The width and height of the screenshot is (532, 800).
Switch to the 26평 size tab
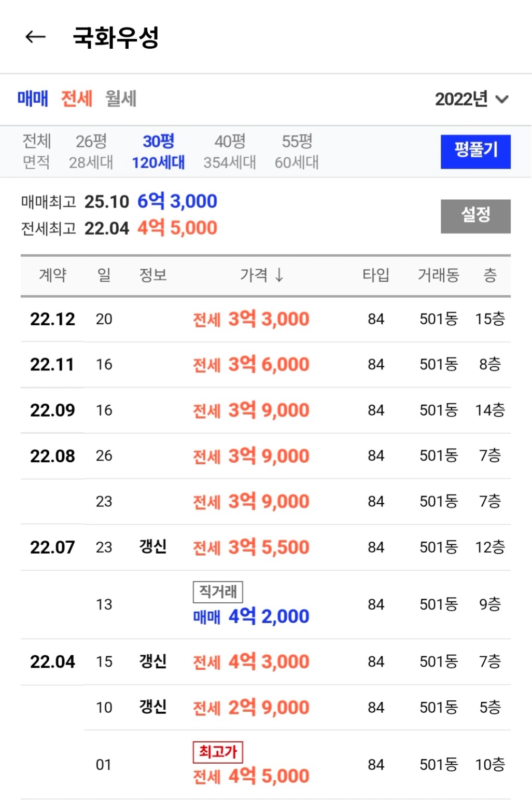pos(91,151)
